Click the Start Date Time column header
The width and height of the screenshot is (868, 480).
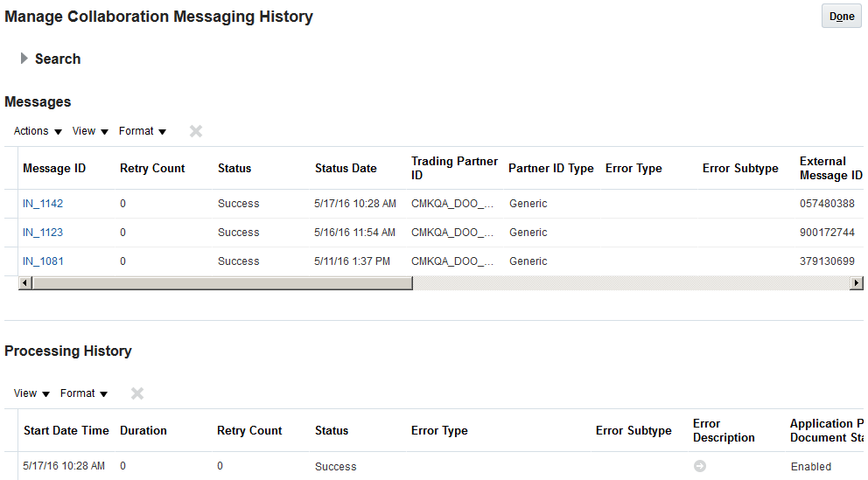(66, 430)
